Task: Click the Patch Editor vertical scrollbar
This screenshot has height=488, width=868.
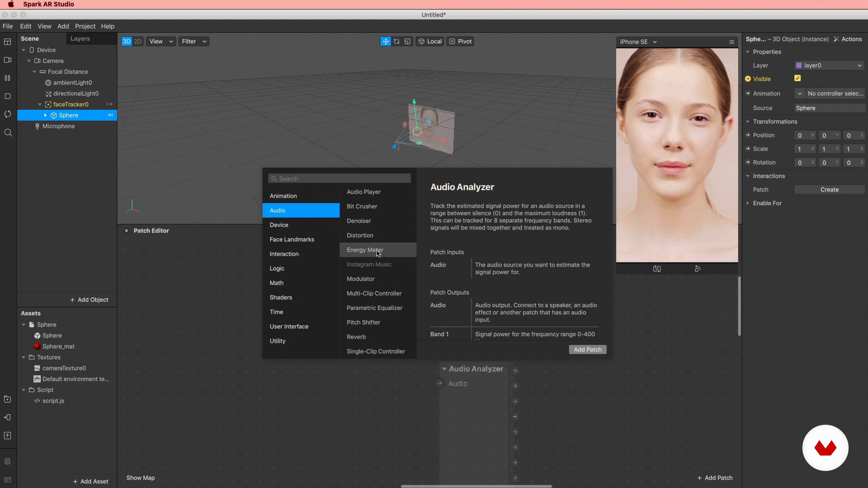Action: (x=739, y=306)
